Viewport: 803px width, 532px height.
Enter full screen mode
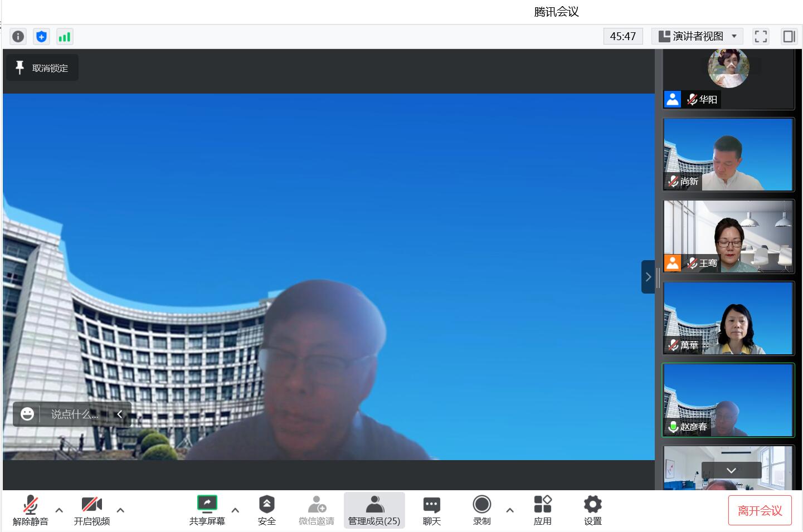tap(761, 37)
